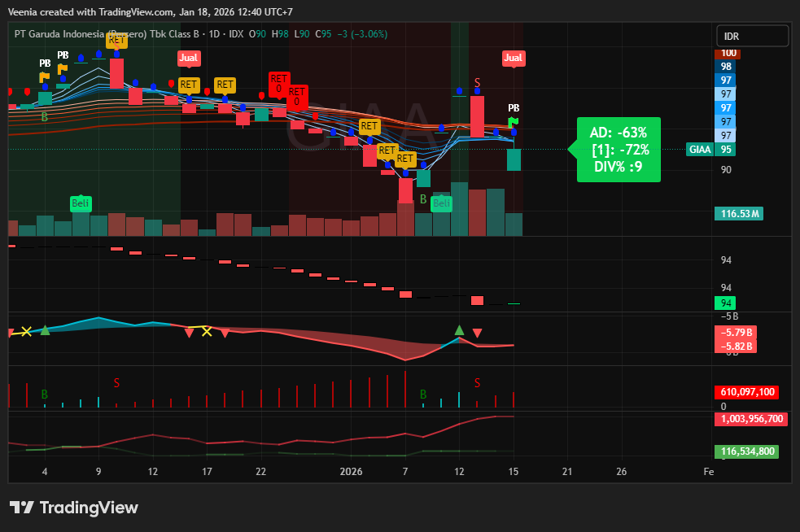Click the right green 'Beli' buy label
Screen dimensions: 800x532
click(441, 203)
